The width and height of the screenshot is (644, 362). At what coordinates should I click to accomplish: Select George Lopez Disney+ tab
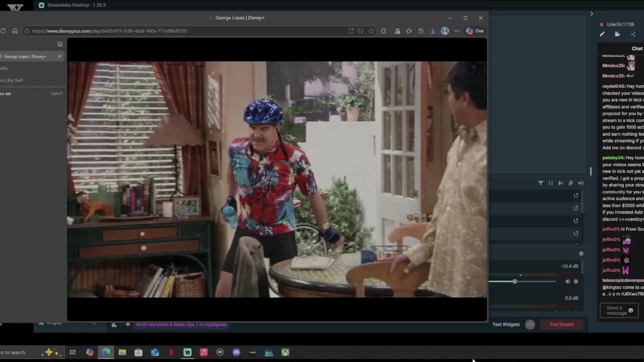[31, 56]
